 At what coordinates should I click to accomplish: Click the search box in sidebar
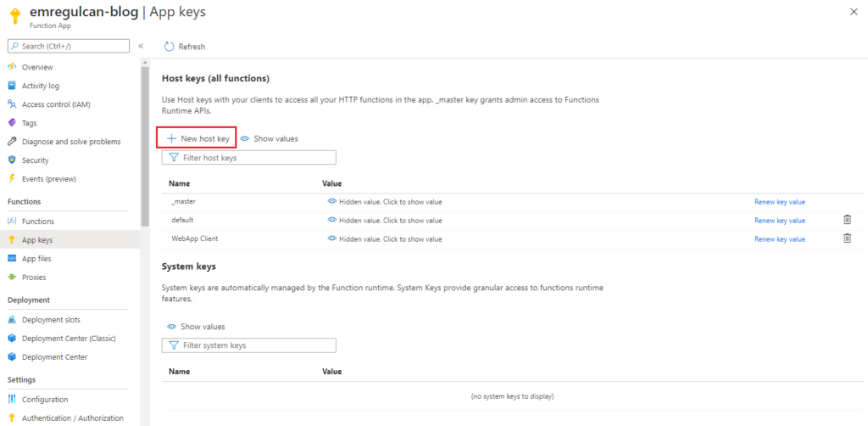[69, 46]
